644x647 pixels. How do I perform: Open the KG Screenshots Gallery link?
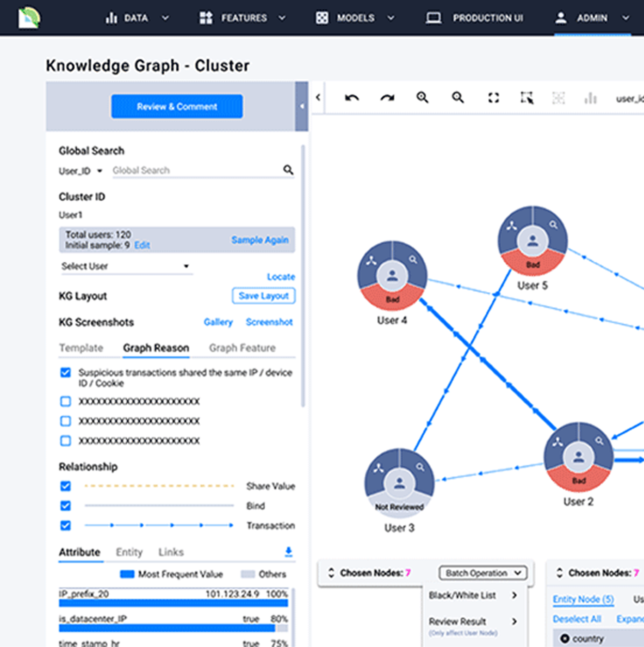pos(218,322)
